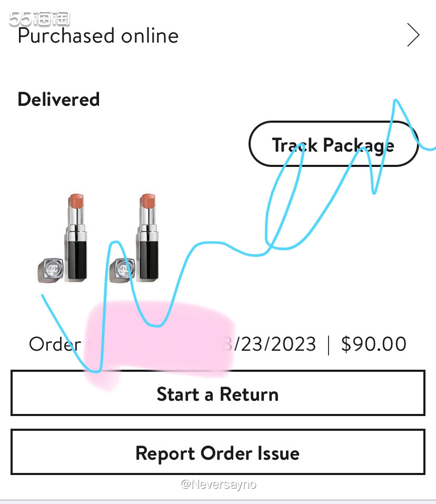
Task: Click the coral bullet of first lipstick
Action: point(76,201)
